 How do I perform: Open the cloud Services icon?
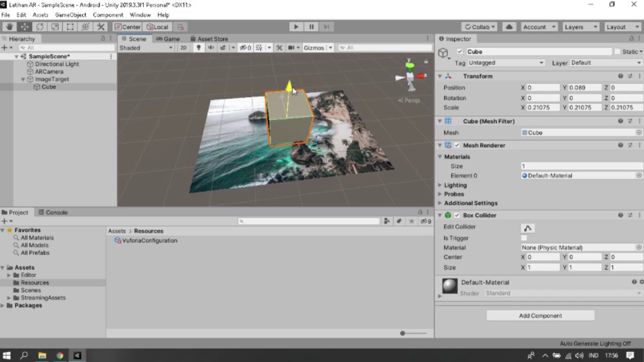509,27
